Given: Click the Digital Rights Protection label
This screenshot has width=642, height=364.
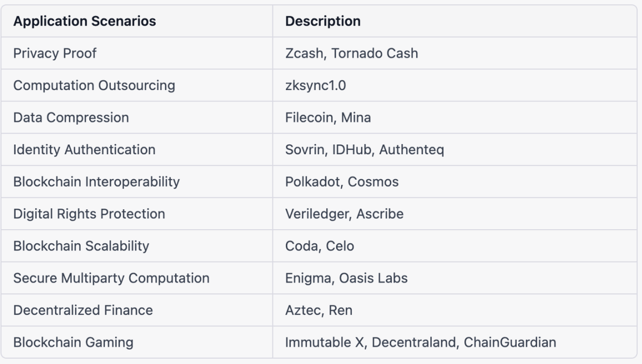Looking at the screenshot, I should pyautogui.click(x=89, y=214).
